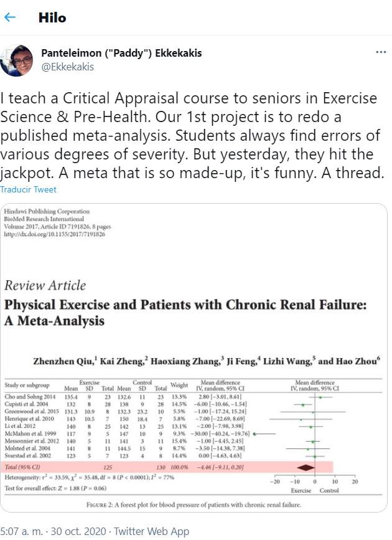Open the Panteleimon ("Paddy") Ekkekakis display name

[x=121, y=53]
